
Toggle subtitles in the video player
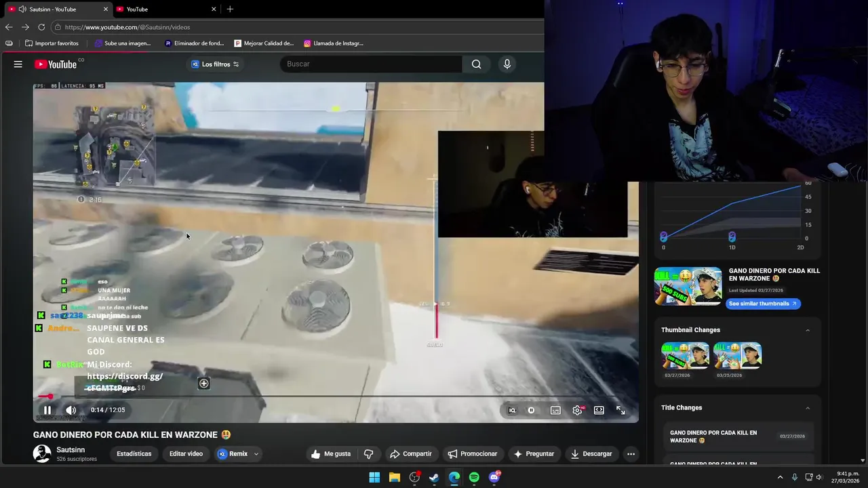pos(555,410)
